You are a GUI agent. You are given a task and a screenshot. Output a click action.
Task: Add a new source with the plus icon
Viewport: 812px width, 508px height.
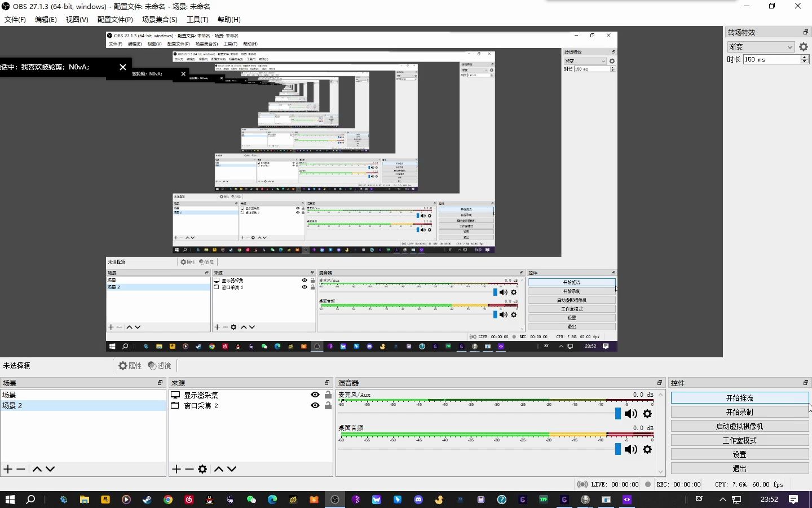point(176,469)
